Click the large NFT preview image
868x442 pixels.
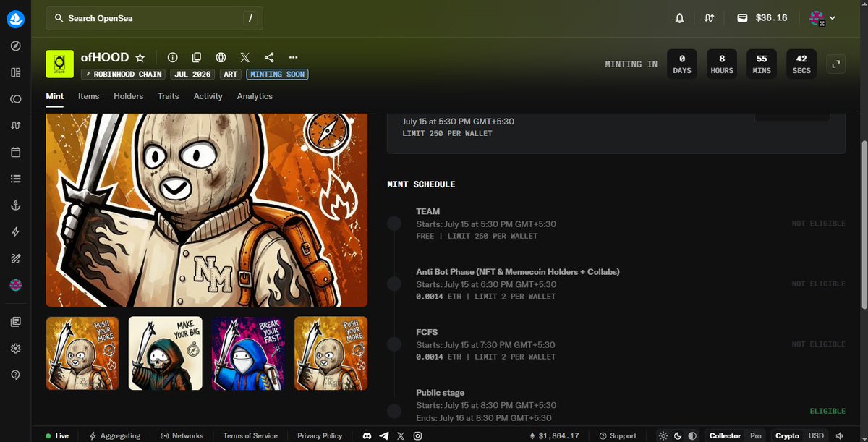tap(207, 209)
